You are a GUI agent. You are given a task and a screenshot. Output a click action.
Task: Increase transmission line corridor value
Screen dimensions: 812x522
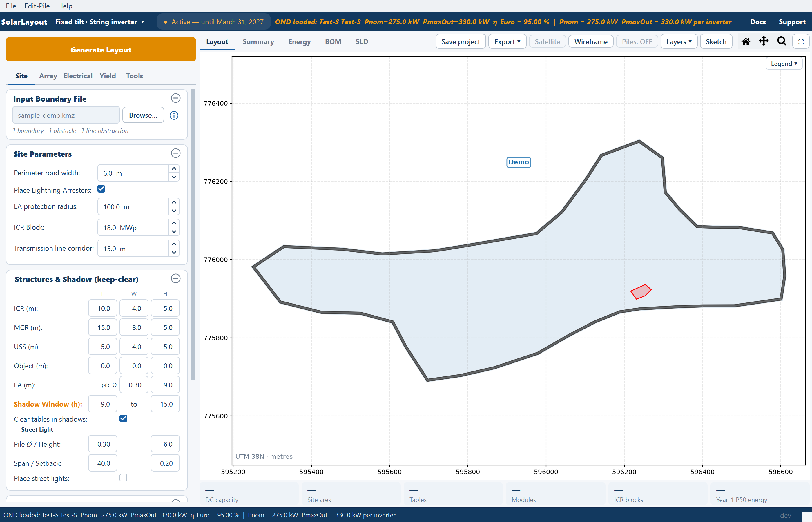tap(174, 244)
